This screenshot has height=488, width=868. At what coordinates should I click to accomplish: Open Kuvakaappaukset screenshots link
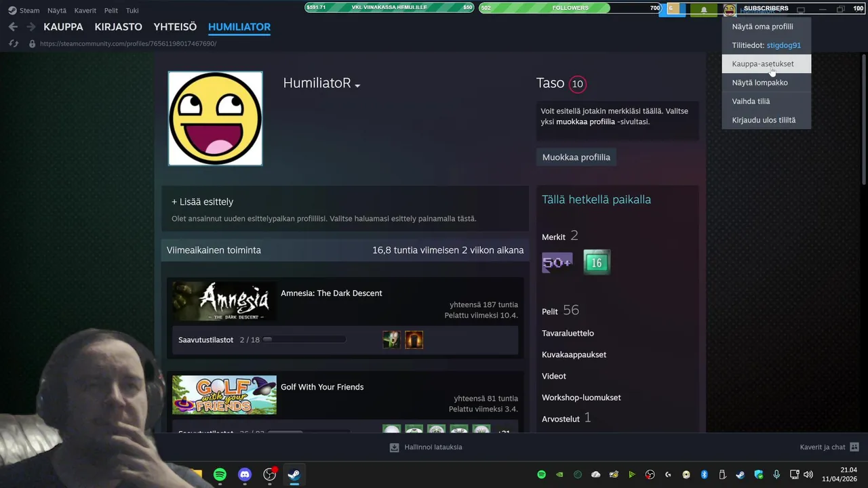click(x=574, y=354)
